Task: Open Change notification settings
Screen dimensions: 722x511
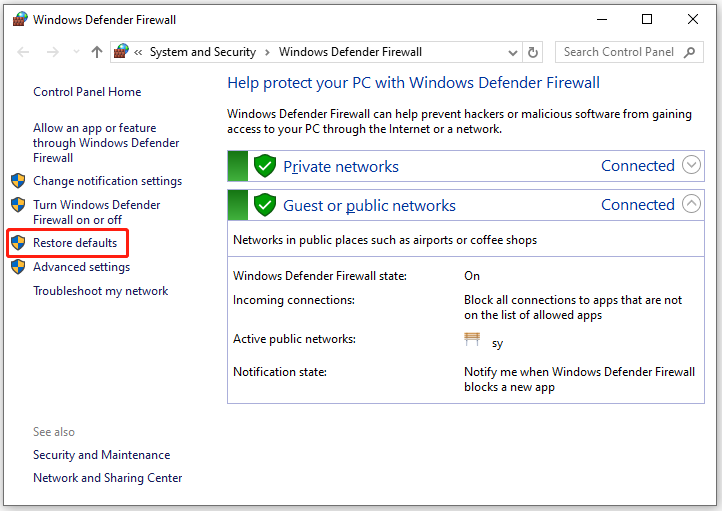Action: point(107,181)
